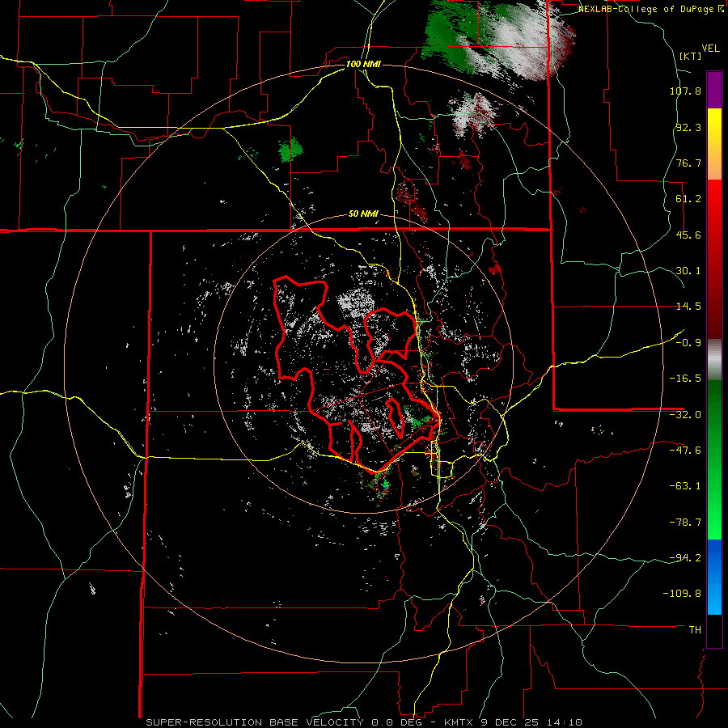Click the TH label on the legend
This screenshot has width=728, height=728.
(695, 630)
